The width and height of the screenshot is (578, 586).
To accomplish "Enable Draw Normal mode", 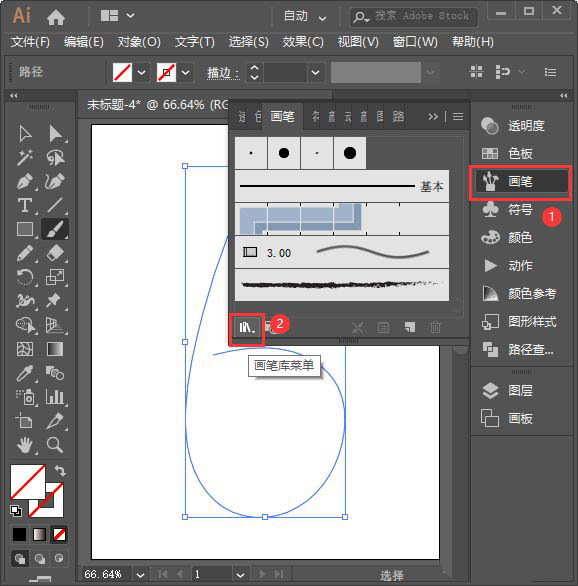I will (20, 559).
